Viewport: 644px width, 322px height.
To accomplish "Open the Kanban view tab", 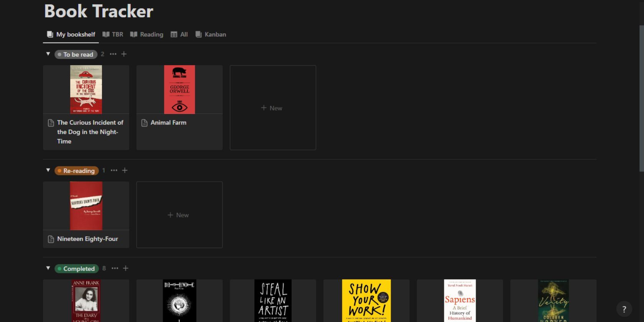I will (210, 34).
